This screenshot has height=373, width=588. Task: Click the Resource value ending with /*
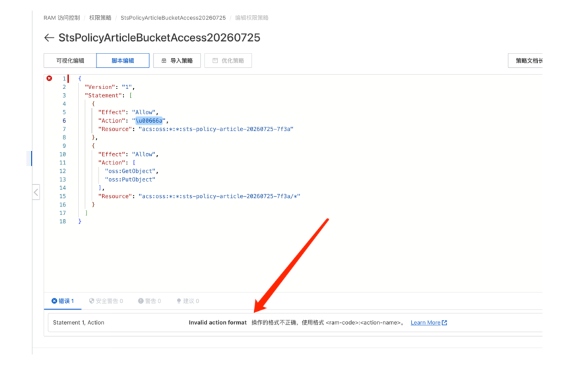point(219,196)
